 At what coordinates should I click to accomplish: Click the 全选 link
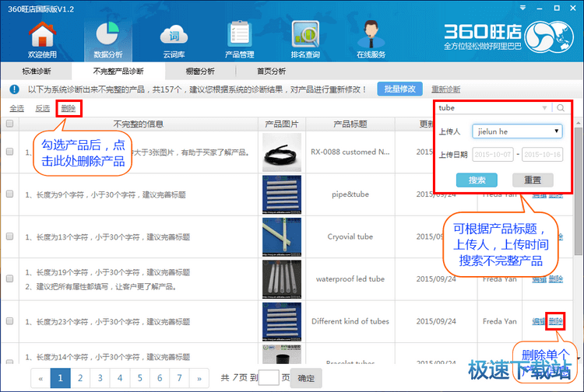point(17,108)
